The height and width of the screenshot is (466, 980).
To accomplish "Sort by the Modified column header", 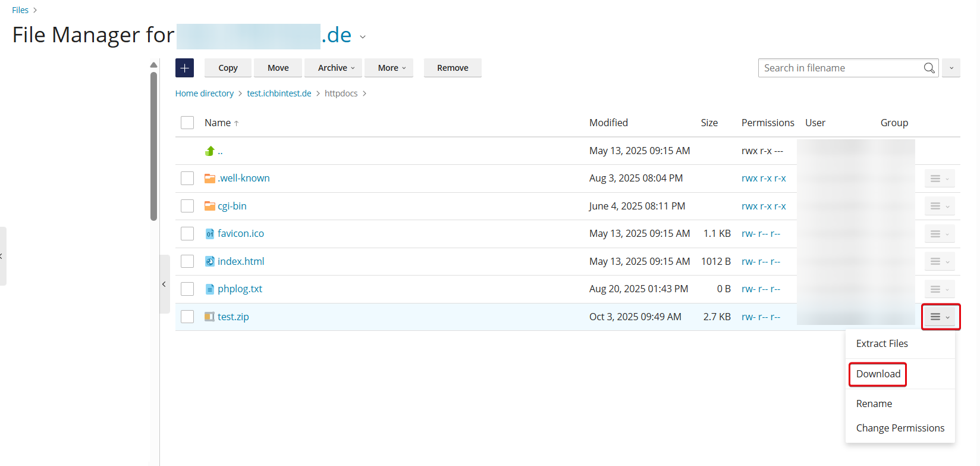I will click(x=608, y=123).
